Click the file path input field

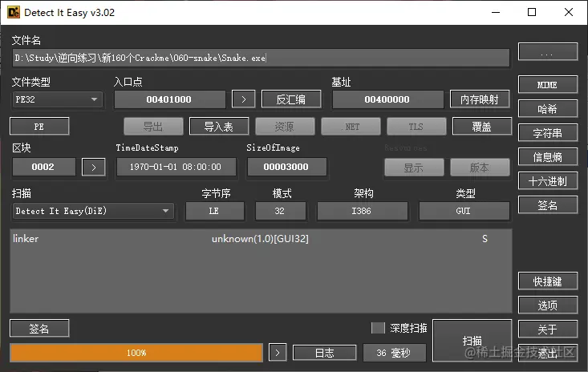[x=261, y=58]
